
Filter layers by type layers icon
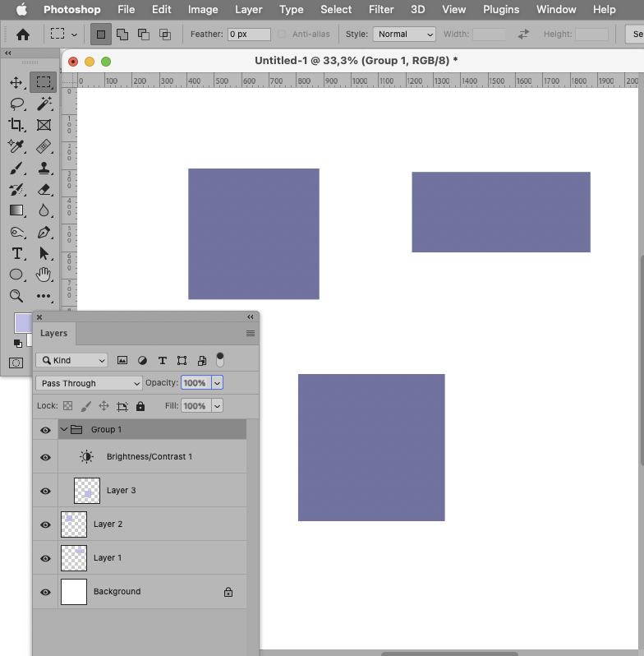[x=163, y=361]
